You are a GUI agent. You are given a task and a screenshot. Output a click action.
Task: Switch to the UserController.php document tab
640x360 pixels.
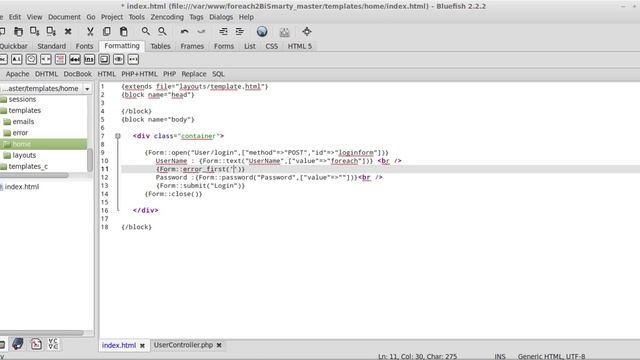(x=183, y=345)
